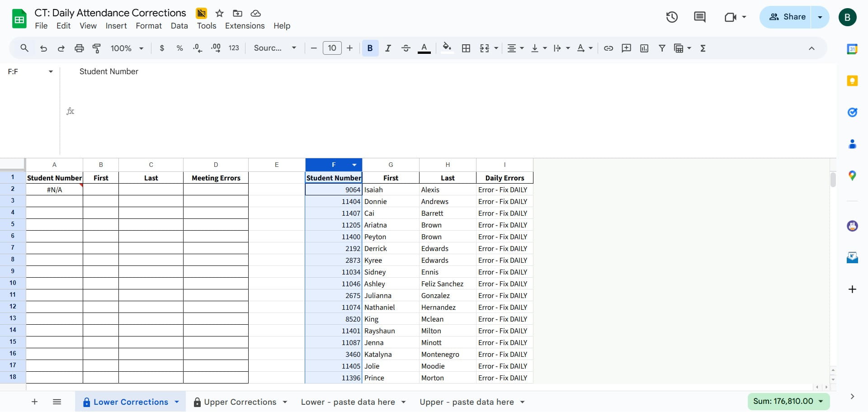The image size is (868, 412).
Task: Open the zoom 100% dropdown
Action: click(127, 48)
